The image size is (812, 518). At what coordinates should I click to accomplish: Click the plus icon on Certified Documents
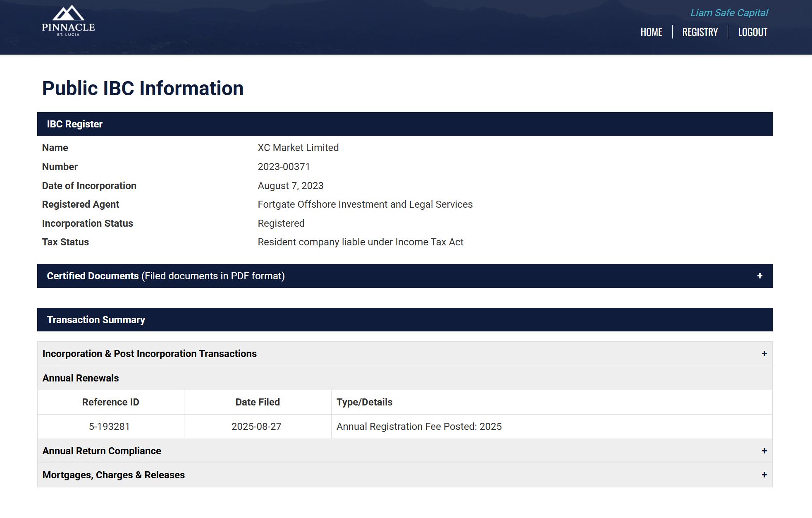[759, 276]
